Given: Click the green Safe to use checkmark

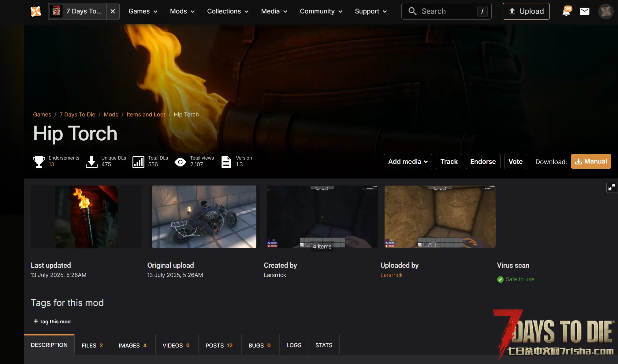Looking at the screenshot, I should [500, 279].
